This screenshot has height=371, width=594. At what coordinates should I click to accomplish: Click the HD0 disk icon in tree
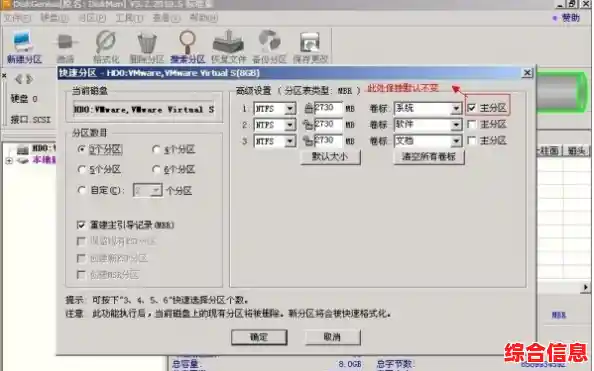coord(23,149)
